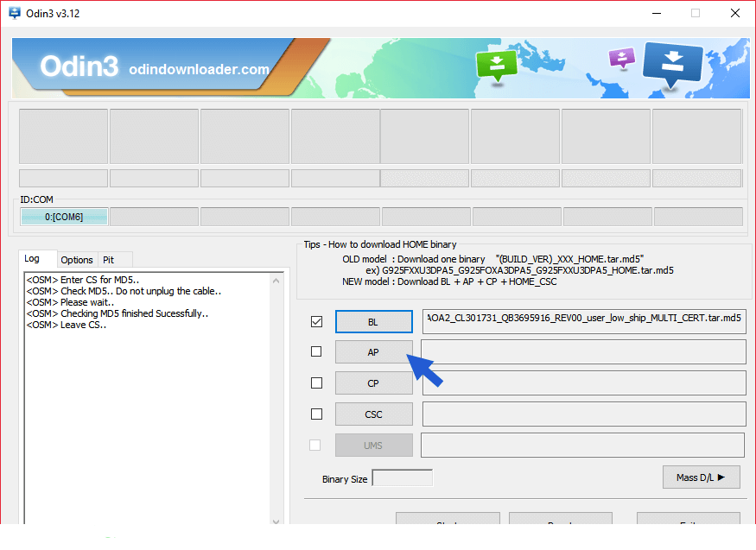The width and height of the screenshot is (756, 550).
Task: Enable the CSC checkbox
Action: 316,414
